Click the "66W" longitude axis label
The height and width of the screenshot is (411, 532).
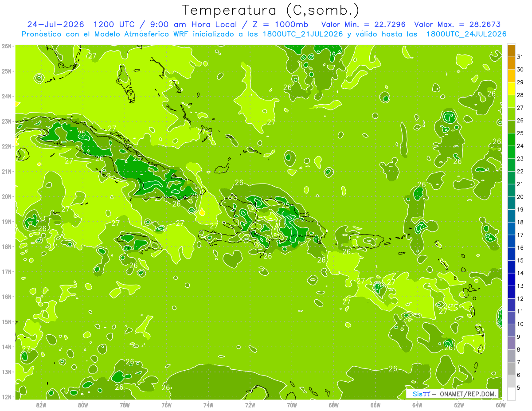[x=376, y=405]
